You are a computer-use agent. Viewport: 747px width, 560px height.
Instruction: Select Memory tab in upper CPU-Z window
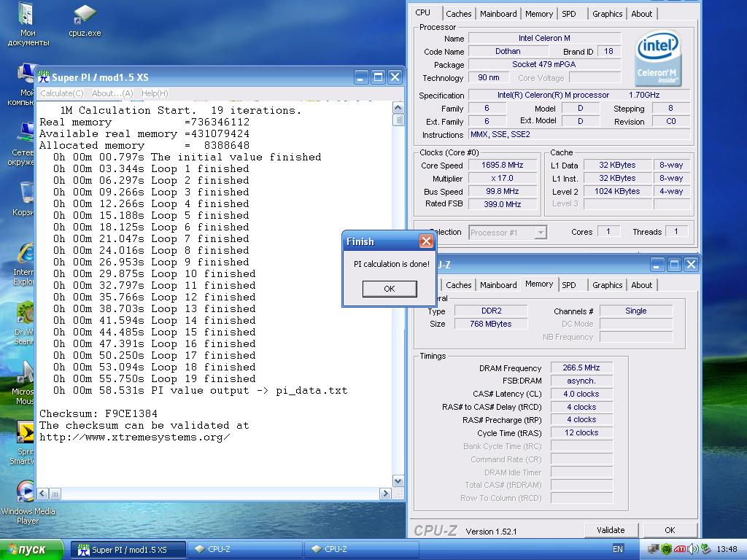[x=539, y=14]
